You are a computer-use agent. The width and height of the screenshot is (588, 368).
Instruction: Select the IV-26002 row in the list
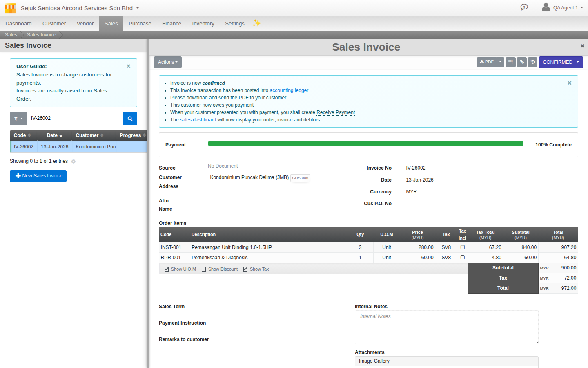coord(78,147)
